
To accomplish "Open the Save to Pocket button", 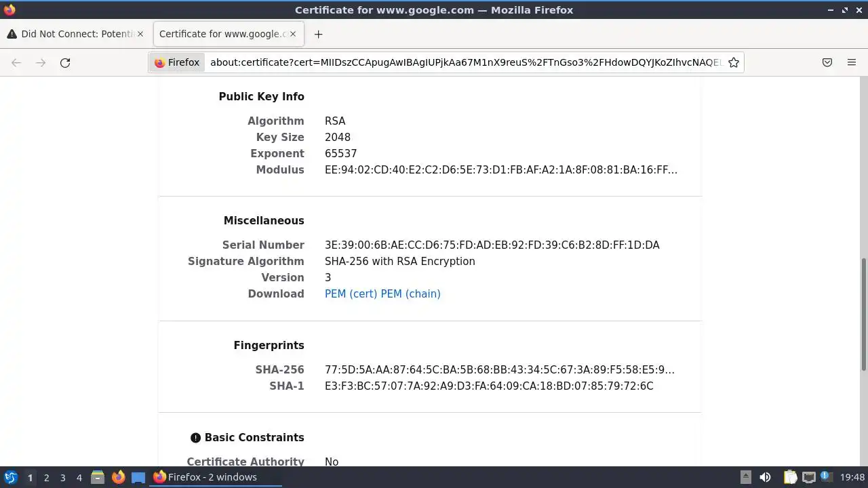I will coord(827,62).
